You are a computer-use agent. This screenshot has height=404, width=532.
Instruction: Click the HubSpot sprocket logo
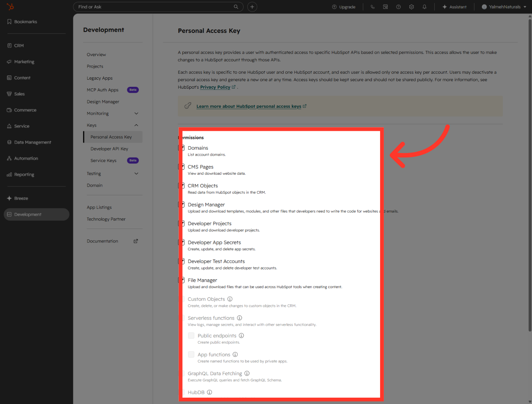pos(10,7)
